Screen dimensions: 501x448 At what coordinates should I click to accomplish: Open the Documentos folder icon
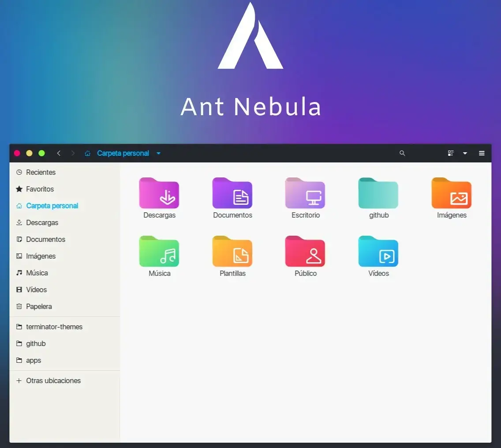click(x=232, y=193)
